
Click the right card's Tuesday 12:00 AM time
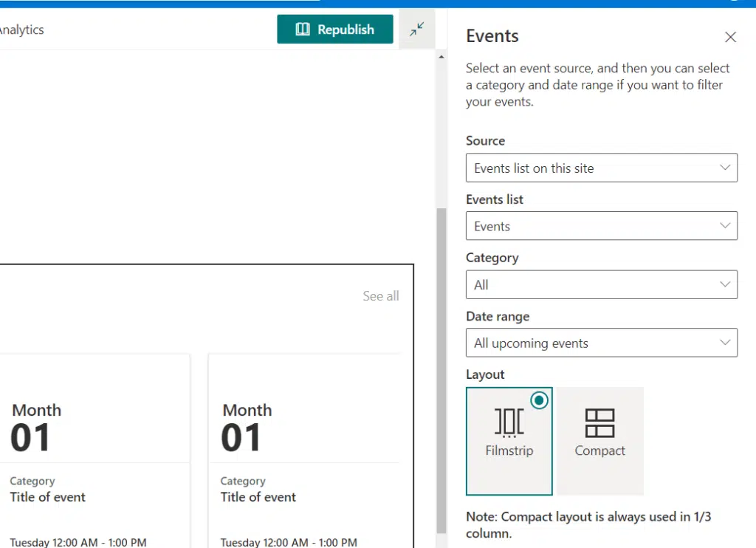coord(289,542)
